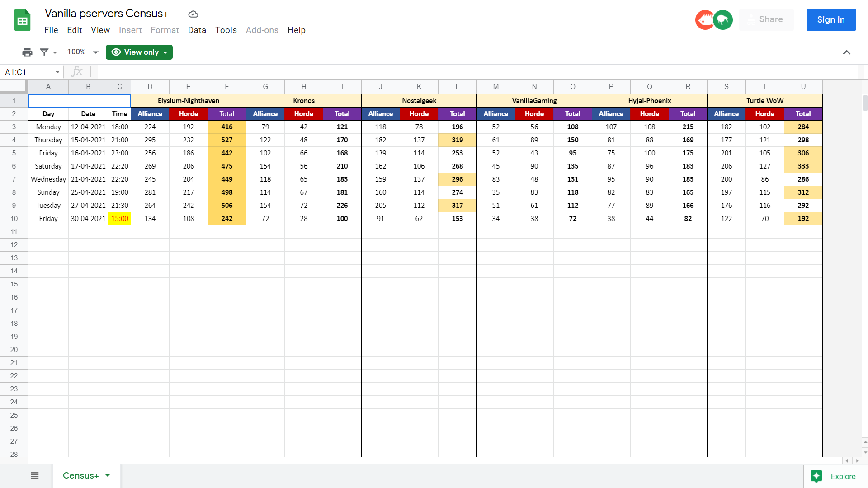
Task: Open the Name box dropdown arrow
Action: click(57, 72)
